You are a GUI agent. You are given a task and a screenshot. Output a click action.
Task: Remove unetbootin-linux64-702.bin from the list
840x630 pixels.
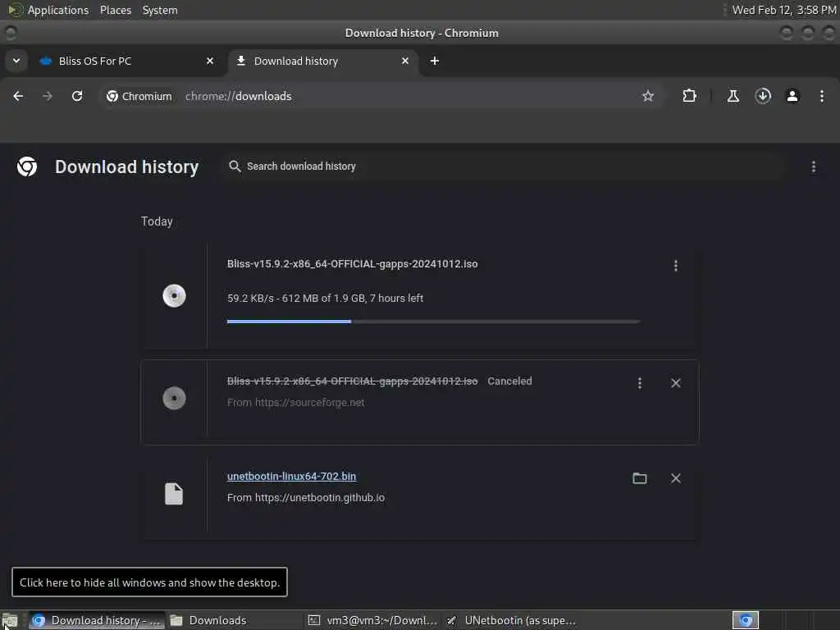(x=676, y=478)
